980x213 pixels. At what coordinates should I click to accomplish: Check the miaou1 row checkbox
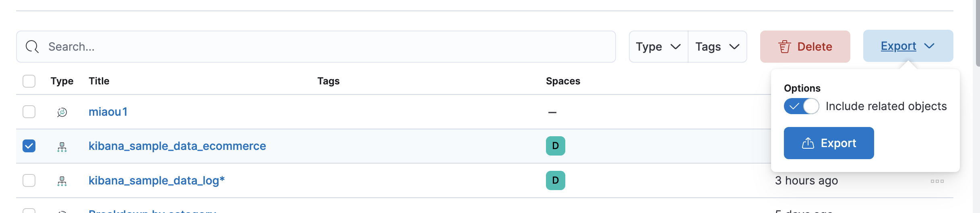(29, 112)
